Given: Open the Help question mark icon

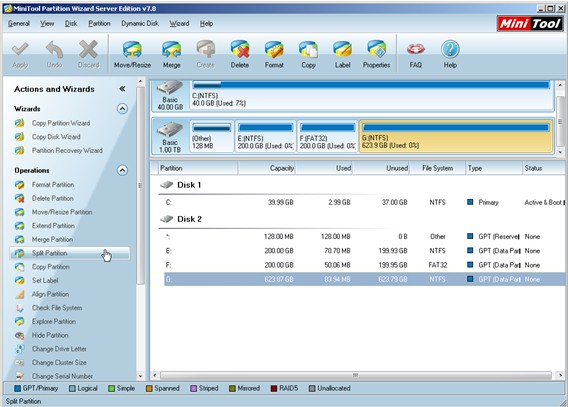Looking at the screenshot, I should pos(450,50).
